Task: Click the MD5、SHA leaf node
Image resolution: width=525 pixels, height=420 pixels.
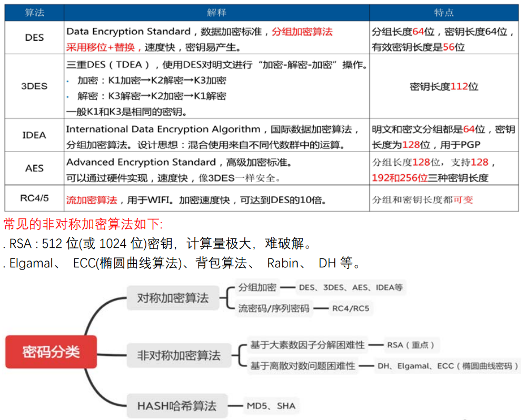Action: point(271,406)
